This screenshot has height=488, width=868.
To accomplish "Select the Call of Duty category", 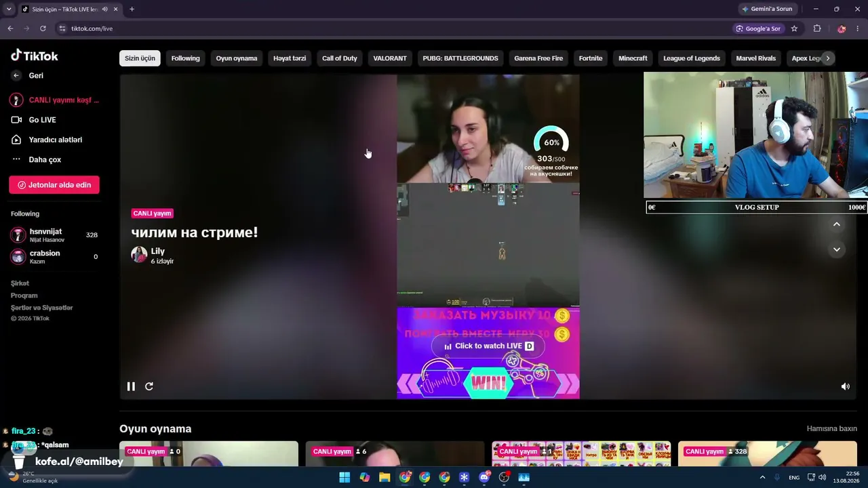I will 340,58.
